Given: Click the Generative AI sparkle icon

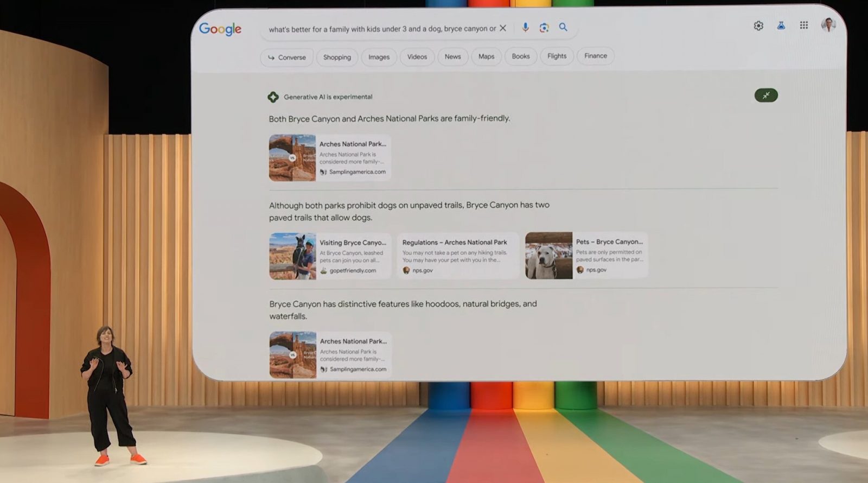Looking at the screenshot, I should point(273,97).
